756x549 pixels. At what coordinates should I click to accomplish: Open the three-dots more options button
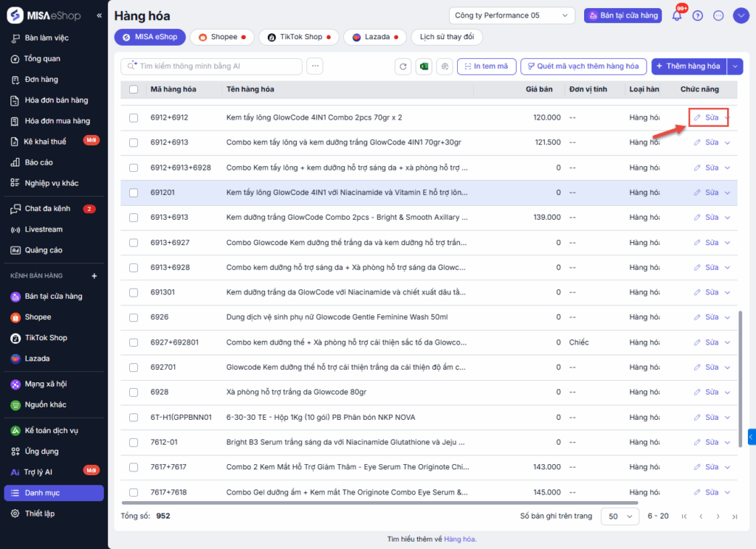[315, 66]
